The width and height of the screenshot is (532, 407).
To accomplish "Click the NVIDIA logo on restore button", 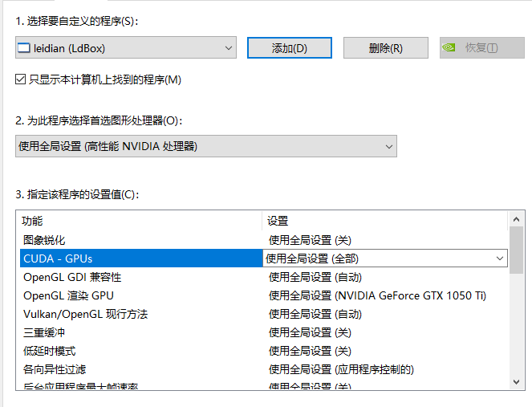I will [x=451, y=47].
